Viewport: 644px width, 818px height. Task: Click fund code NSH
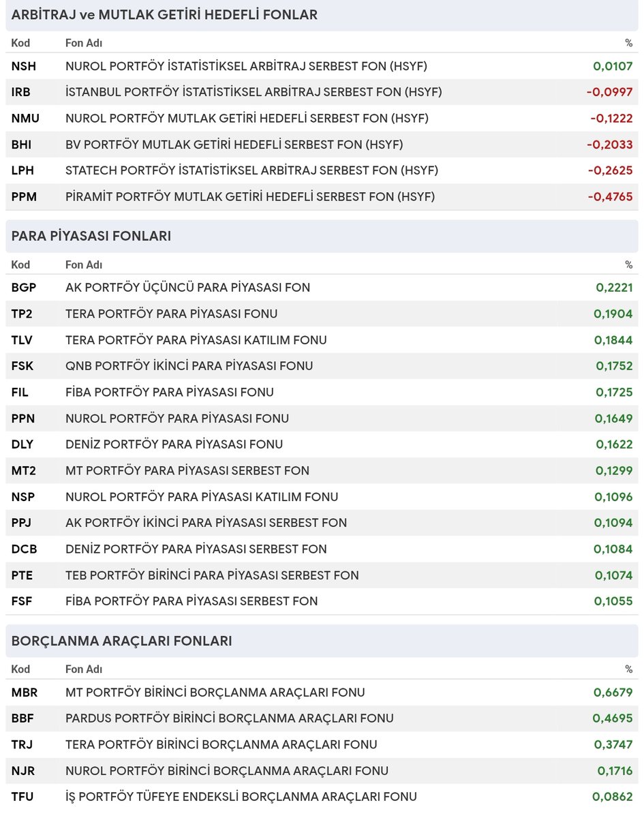tap(24, 66)
